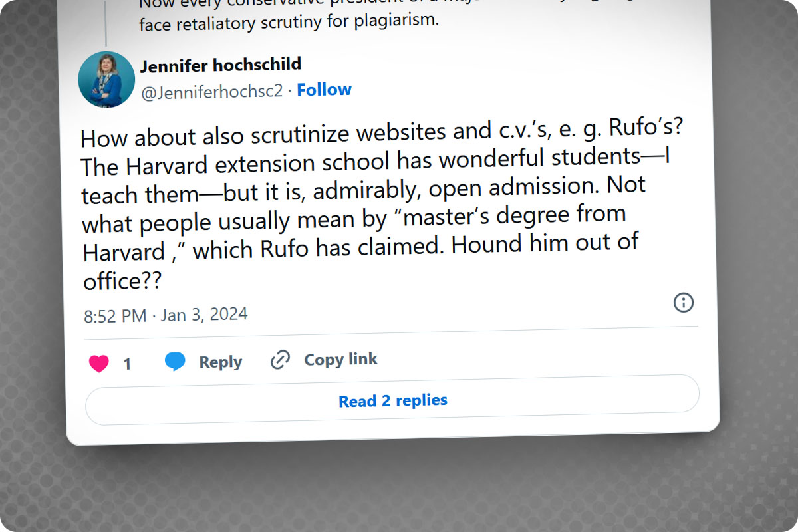Open the Twitter info circle icon
The image size is (798, 532).
coord(684,303)
